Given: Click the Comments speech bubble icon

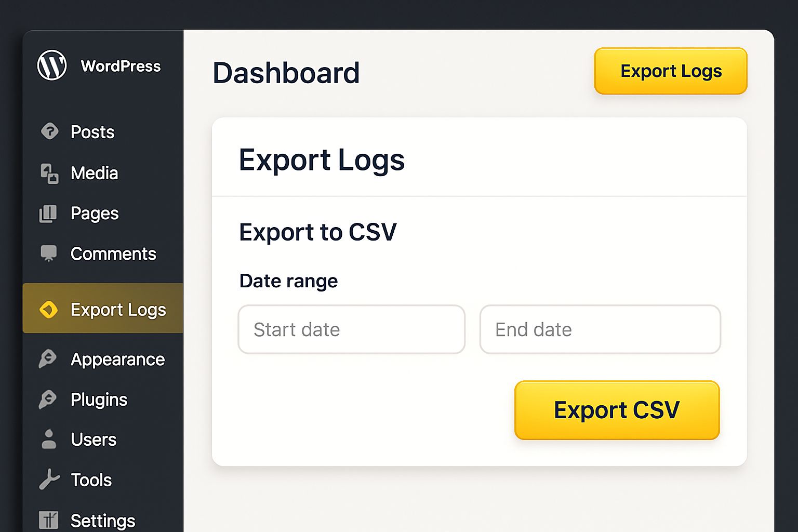Looking at the screenshot, I should pyautogui.click(x=49, y=254).
